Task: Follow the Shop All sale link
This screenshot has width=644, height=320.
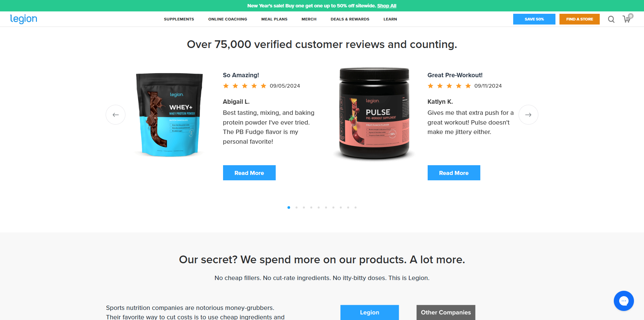Action: (387, 6)
